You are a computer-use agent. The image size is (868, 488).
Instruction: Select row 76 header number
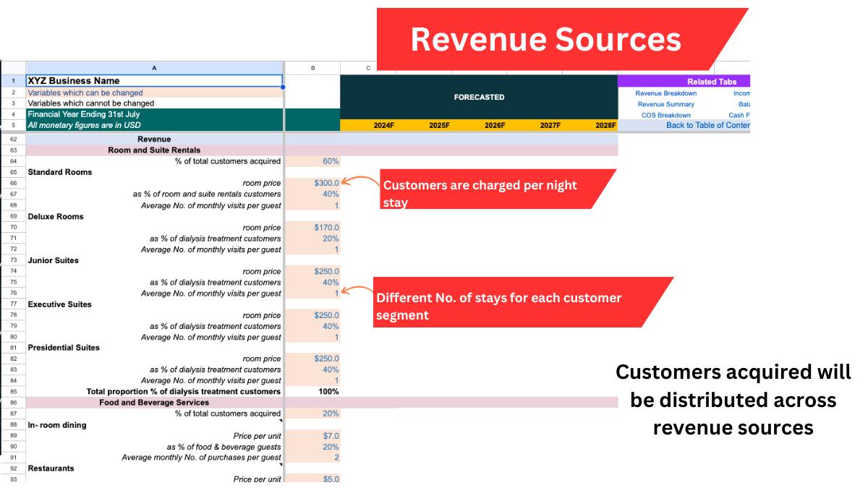tap(13, 294)
